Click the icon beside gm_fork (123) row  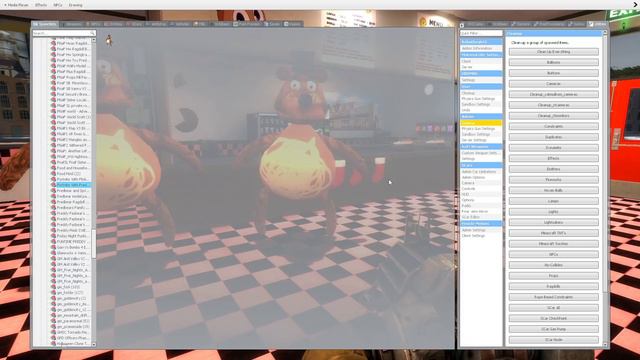(53, 287)
